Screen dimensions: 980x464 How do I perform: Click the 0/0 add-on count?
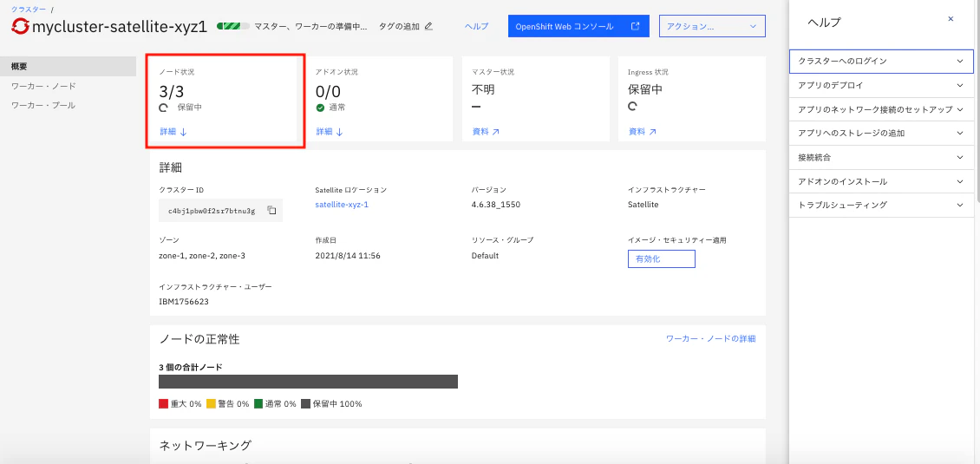(x=328, y=91)
